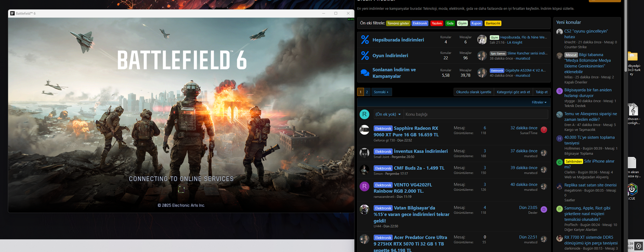Click avatar next to Replika saat topic
Viewport: 644px width, 252px height.
(x=559, y=186)
